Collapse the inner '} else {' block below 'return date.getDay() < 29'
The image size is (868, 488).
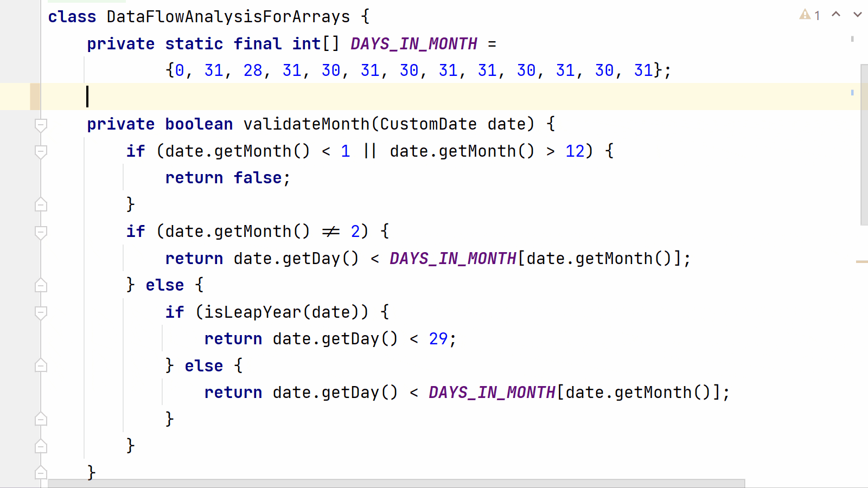point(41,366)
